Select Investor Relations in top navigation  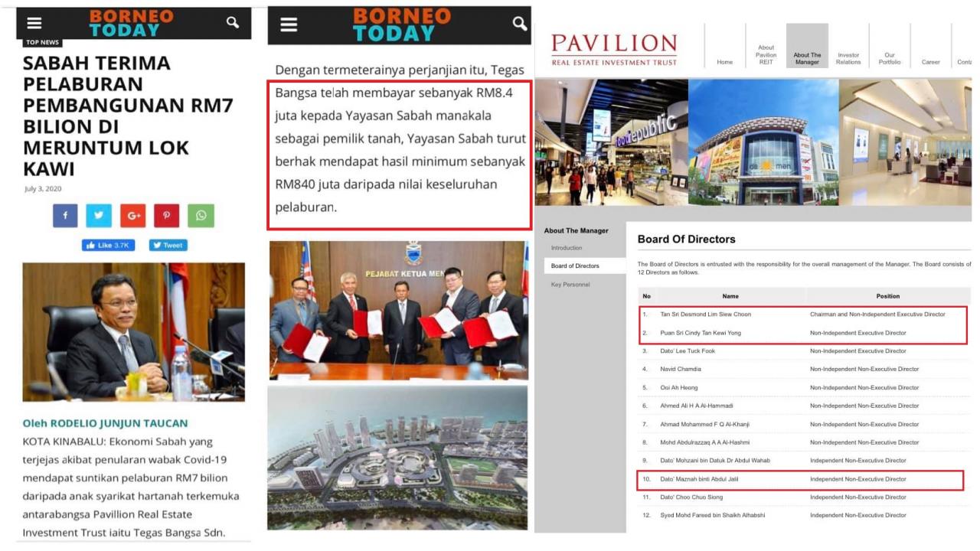click(848, 58)
